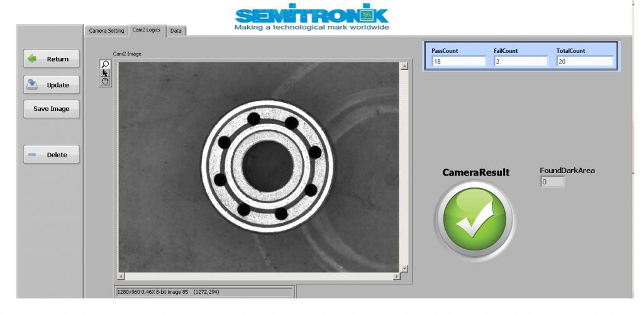Click the FailCount value field
This screenshot has height=314, width=644.
(521, 62)
